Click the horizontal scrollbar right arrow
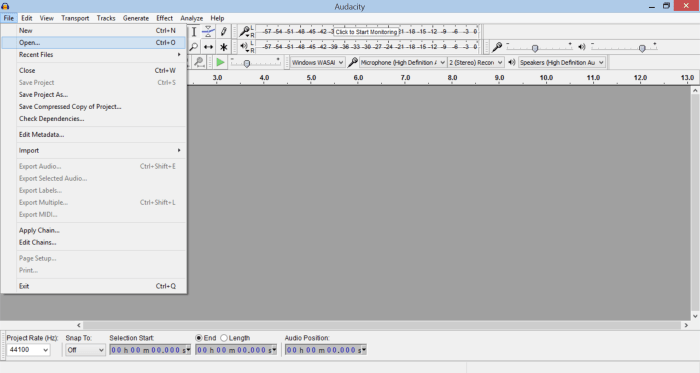This screenshot has height=373, width=700. tap(686, 325)
